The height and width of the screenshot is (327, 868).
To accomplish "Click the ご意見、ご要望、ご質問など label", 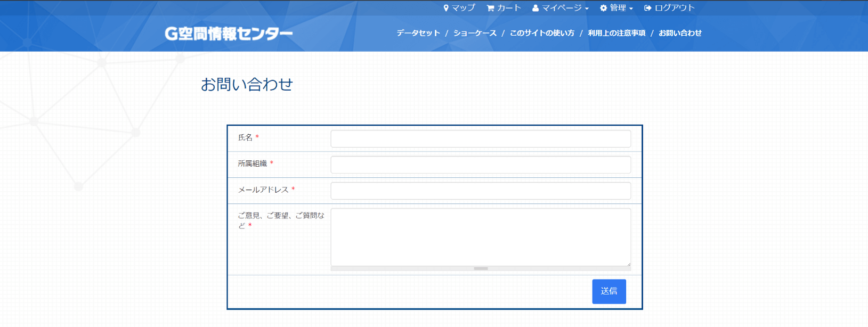I will 281,220.
